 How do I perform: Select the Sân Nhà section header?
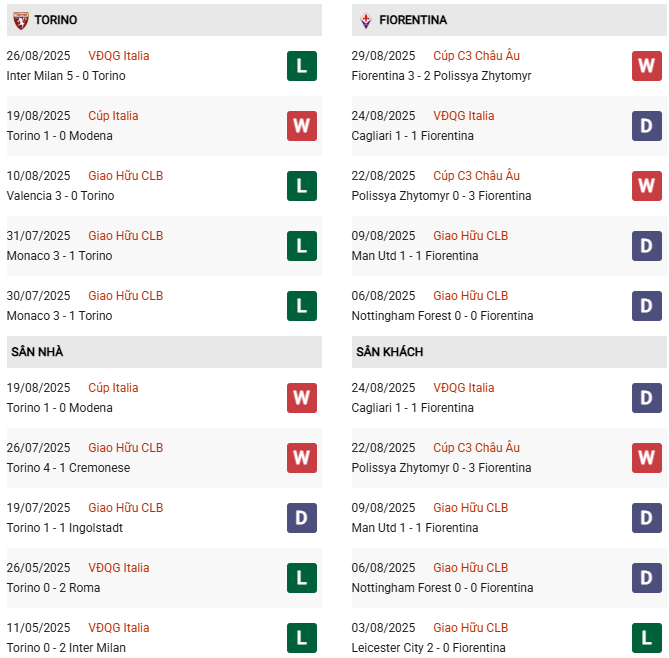pos(37,352)
